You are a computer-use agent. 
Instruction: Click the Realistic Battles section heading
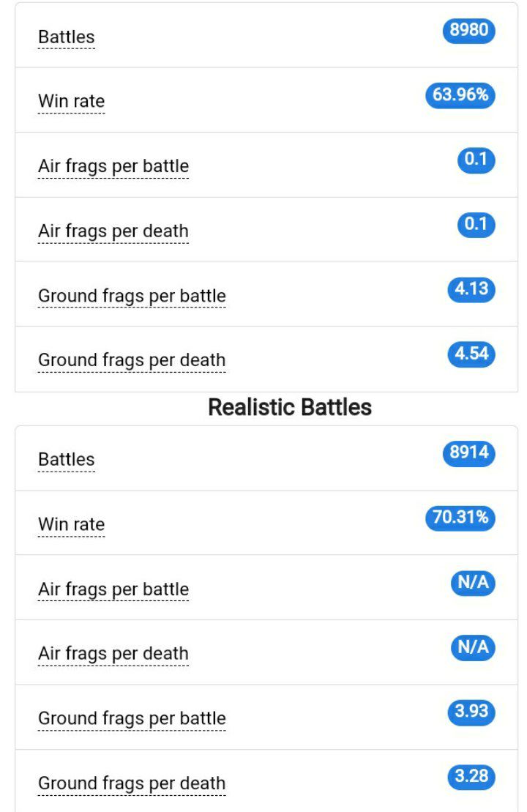pos(290,407)
